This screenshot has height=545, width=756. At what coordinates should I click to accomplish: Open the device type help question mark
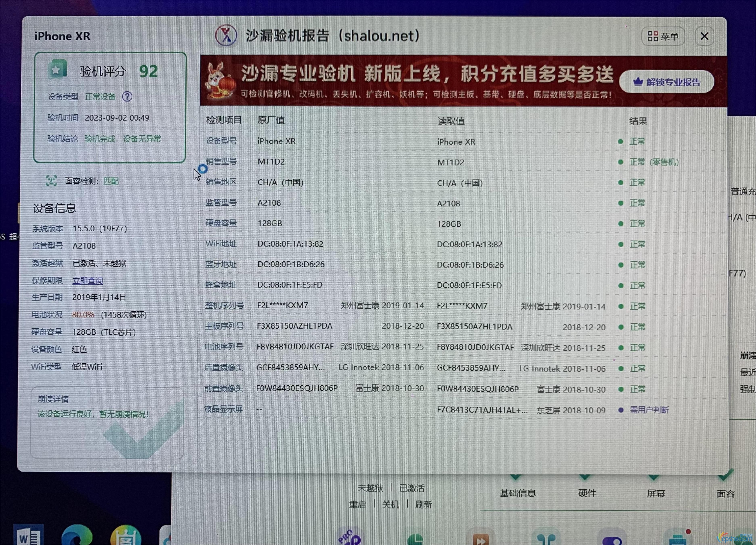pyautogui.click(x=127, y=97)
